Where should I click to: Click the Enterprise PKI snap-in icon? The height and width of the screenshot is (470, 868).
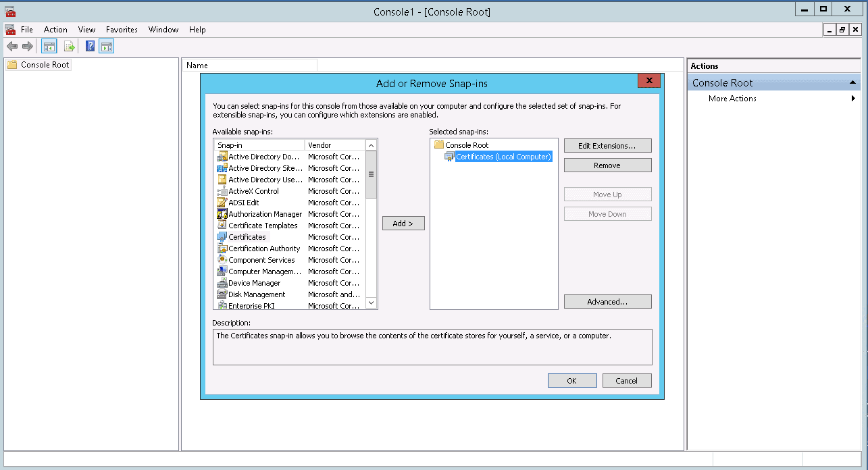click(x=222, y=305)
